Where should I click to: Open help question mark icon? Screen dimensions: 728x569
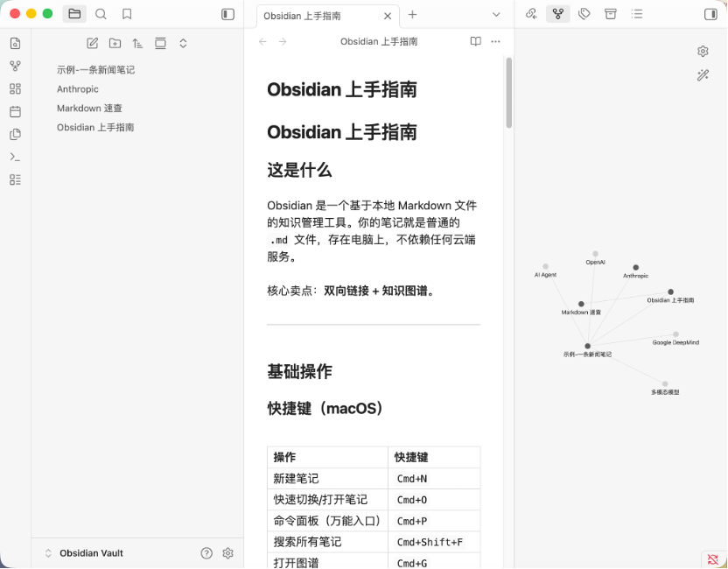(206, 553)
